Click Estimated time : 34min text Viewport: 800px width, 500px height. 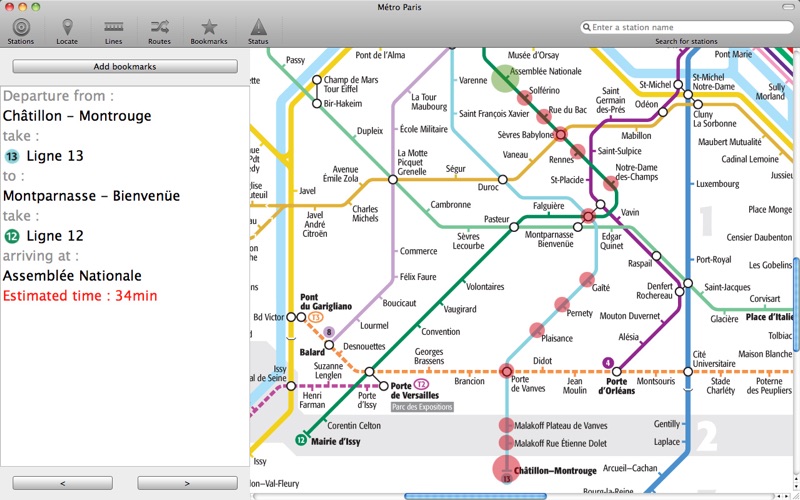tap(80, 296)
